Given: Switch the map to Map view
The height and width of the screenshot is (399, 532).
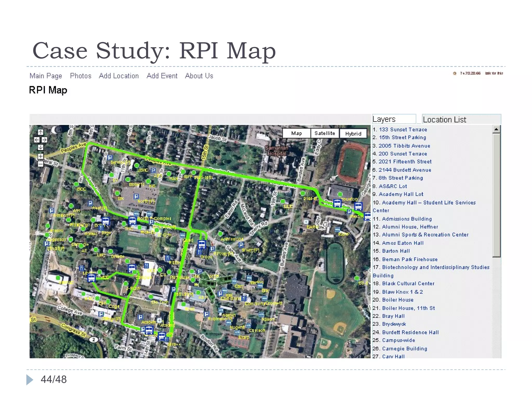Looking at the screenshot, I should tap(296, 133).
